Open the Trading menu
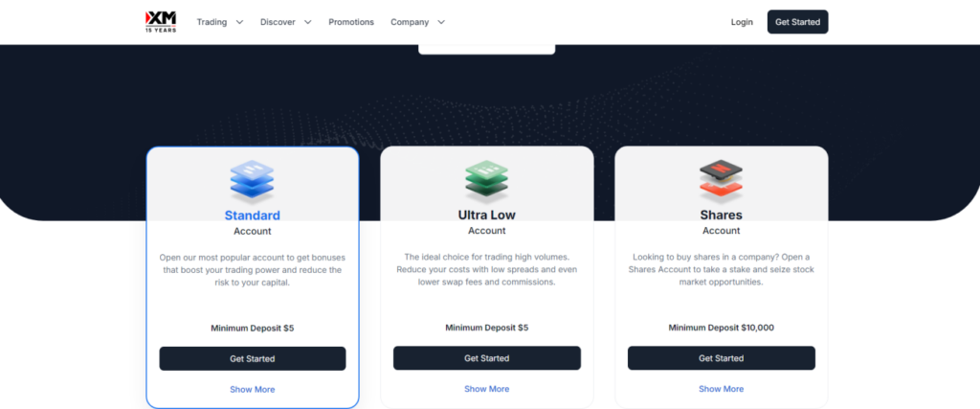The image size is (980, 409). tap(212, 22)
